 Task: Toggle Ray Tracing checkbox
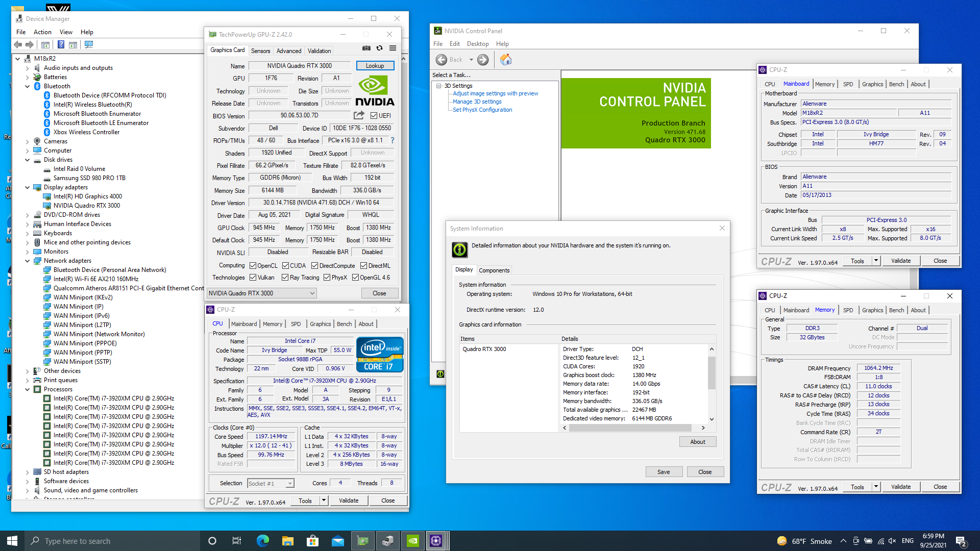(285, 278)
